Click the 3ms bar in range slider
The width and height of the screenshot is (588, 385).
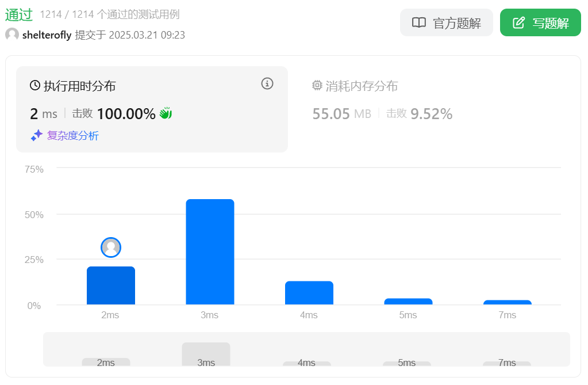[x=206, y=354]
